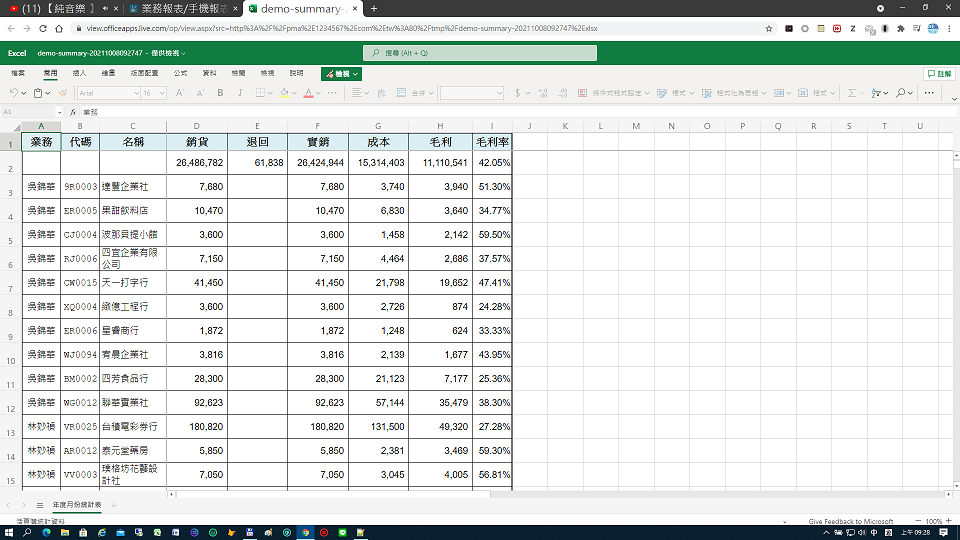
Task: Click Chrome icon in taskbar
Action: 305,533
